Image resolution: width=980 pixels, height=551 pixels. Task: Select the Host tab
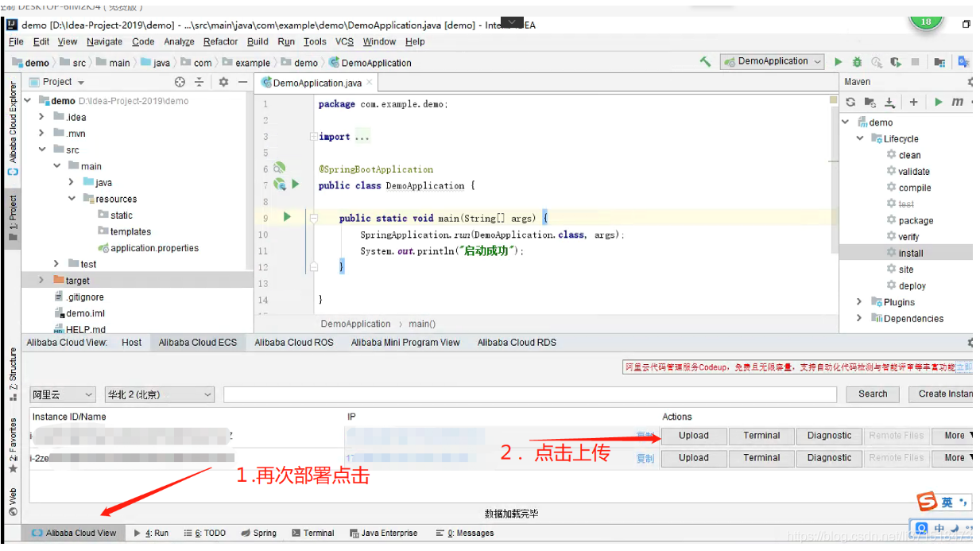coord(132,343)
